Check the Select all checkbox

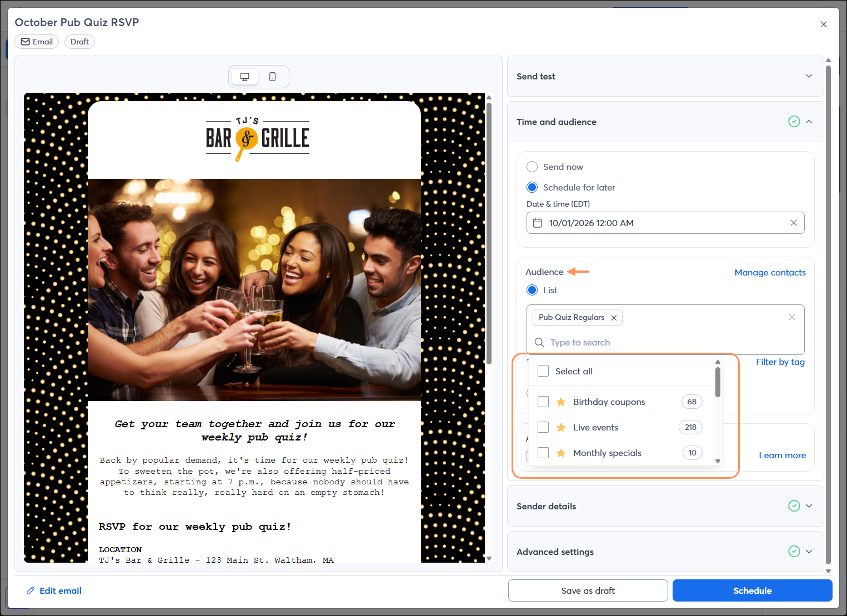coord(543,370)
